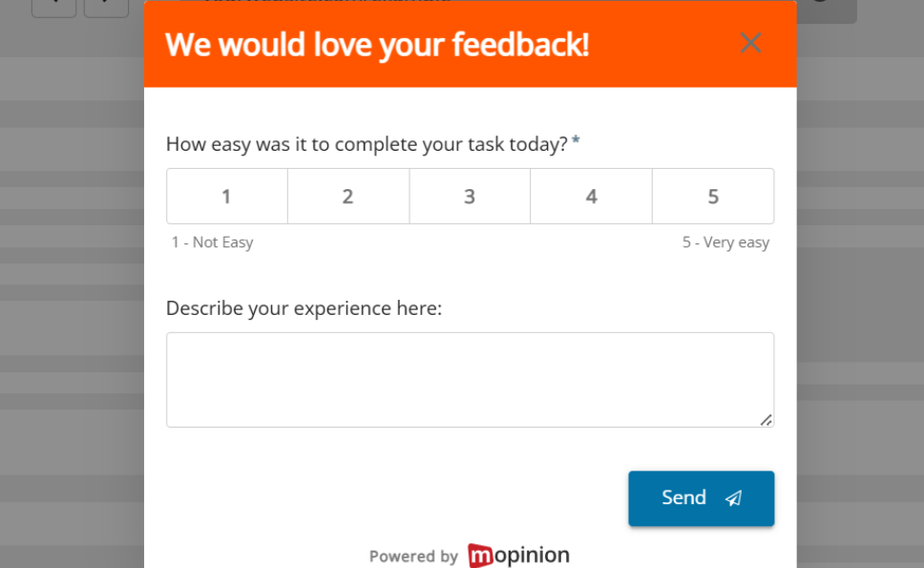Screen dimensions: 924x568
Task: Select rating 1 for task difficulty
Action: [226, 196]
